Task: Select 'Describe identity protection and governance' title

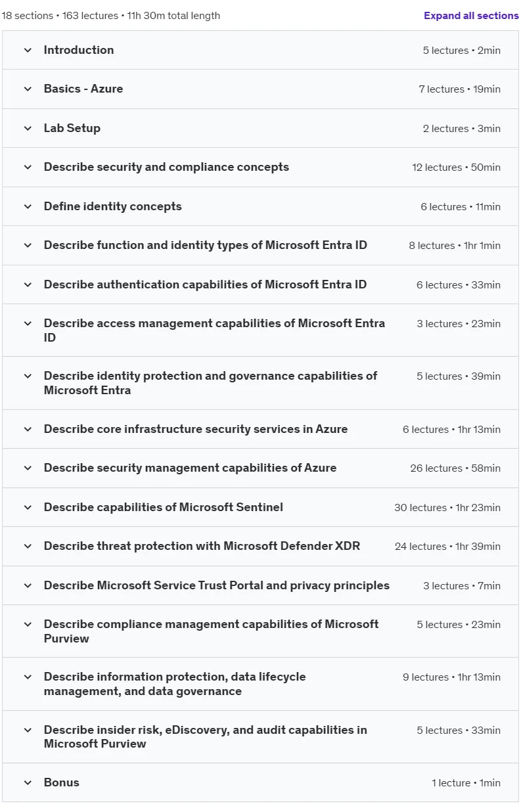Action: 211,383
